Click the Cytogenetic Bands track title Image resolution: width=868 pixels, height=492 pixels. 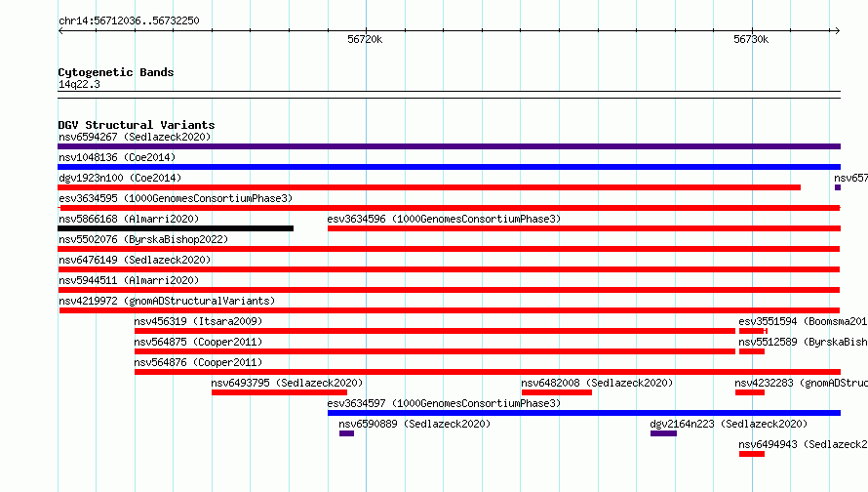(x=116, y=72)
